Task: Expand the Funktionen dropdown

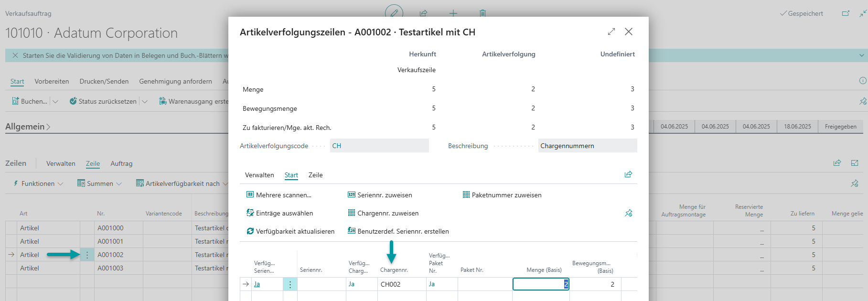Action: pos(38,183)
